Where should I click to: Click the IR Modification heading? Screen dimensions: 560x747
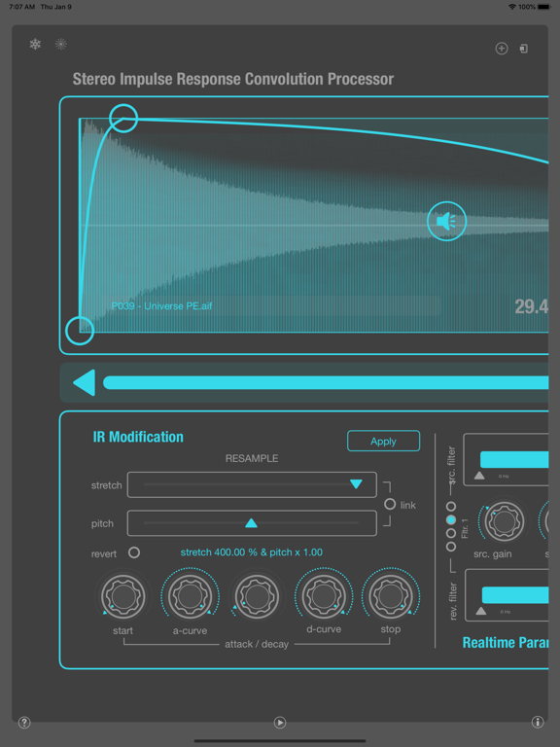(x=138, y=437)
